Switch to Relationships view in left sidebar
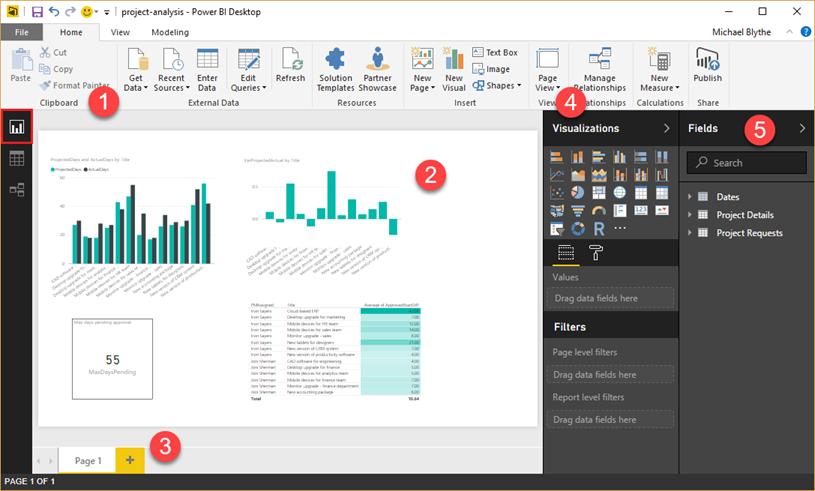The width and height of the screenshot is (815, 491). pos(17,190)
